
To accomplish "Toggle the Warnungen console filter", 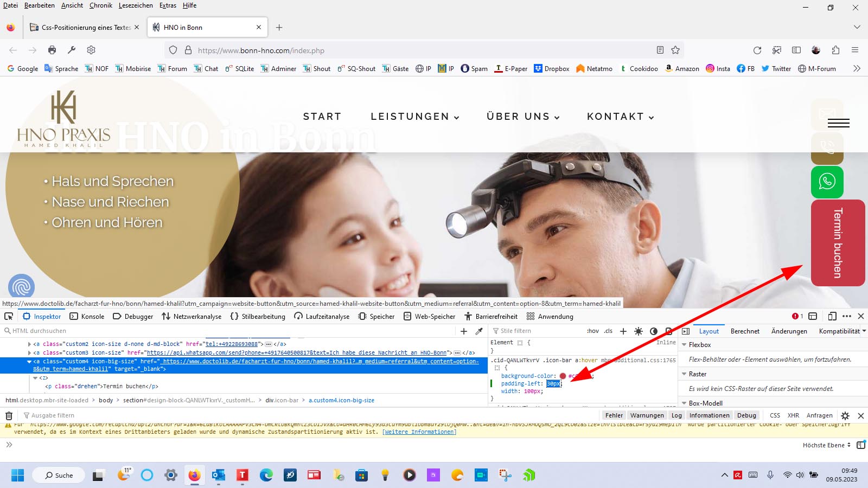I will point(647,415).
